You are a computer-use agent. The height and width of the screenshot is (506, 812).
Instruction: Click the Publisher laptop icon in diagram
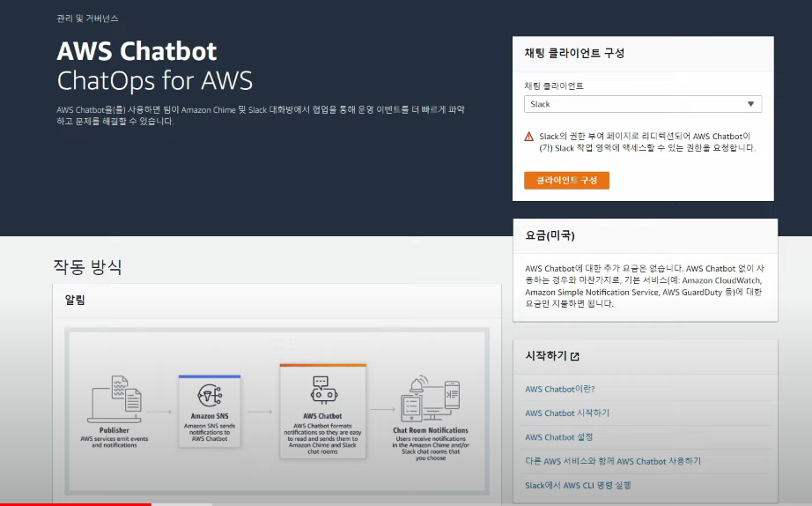pos(114,398)
